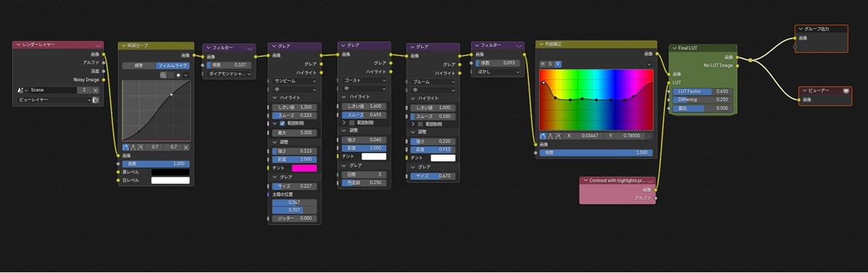The image size is (868, 273).
Task: Select the vector handle type on the RGB curve
Action: tap(133, 147)
